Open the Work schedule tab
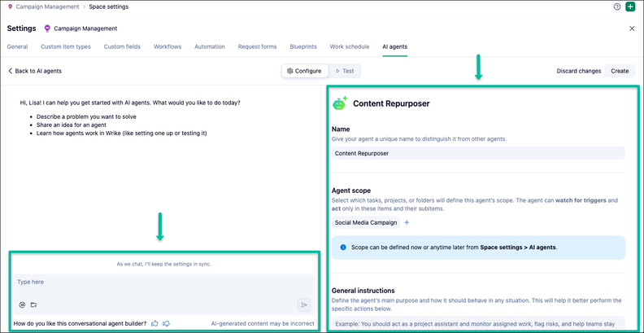The height and width of the screenshot is (333, 644). click(x=350, y=46)
